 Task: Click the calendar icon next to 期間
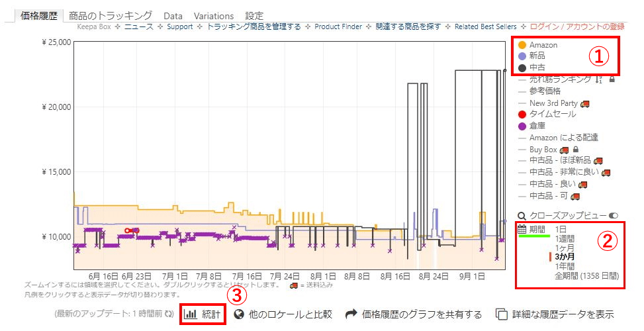tap(522, 229)
